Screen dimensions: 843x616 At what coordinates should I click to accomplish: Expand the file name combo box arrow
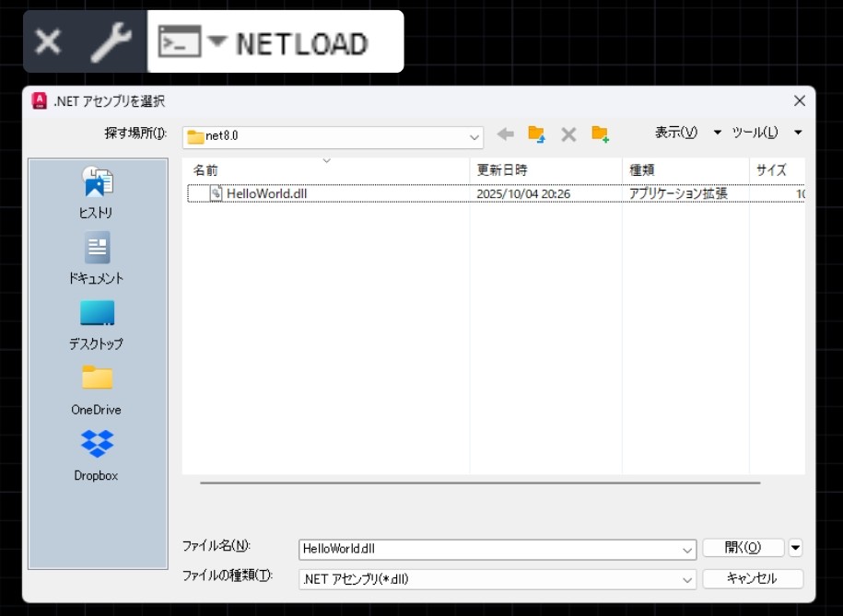tap(687, 550)
